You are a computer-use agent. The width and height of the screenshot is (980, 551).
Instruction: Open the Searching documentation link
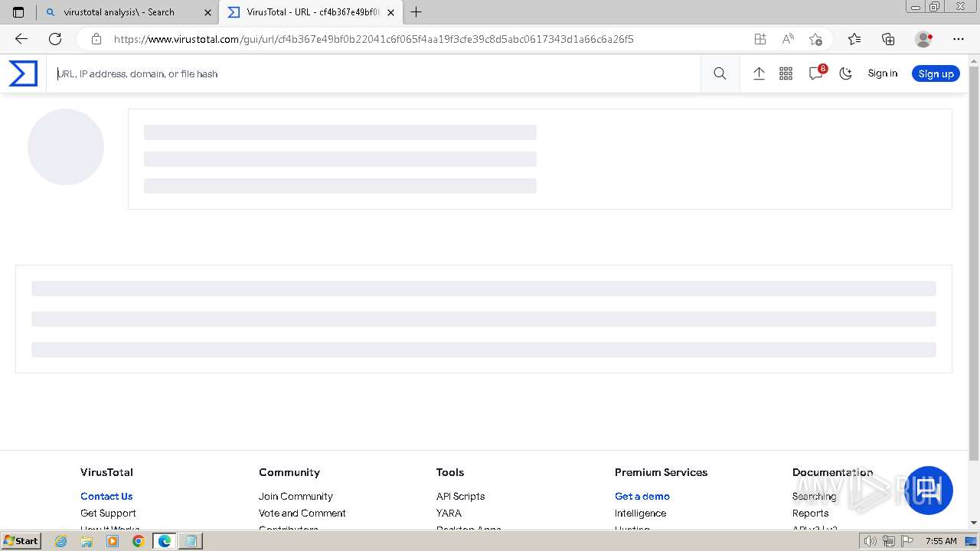point(814,496)
